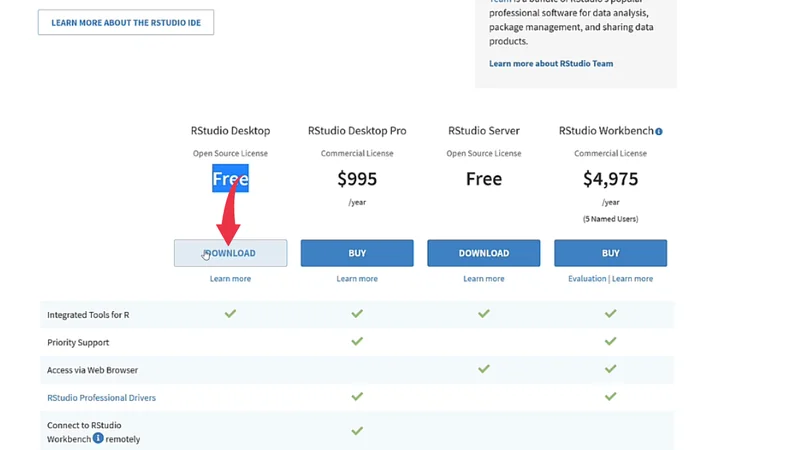
Task: Open Learn more under RStudio Server
Action: tap(484, 279)
